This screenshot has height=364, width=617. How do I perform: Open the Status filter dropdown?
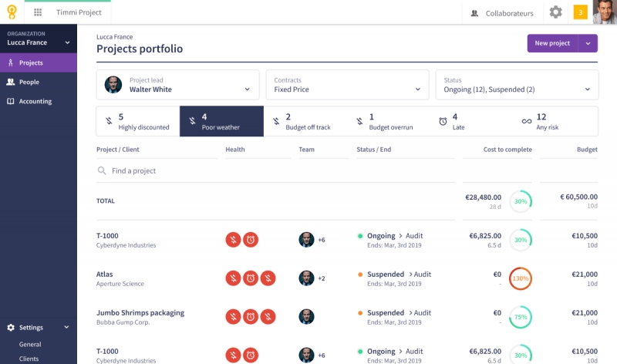(516, 85)
